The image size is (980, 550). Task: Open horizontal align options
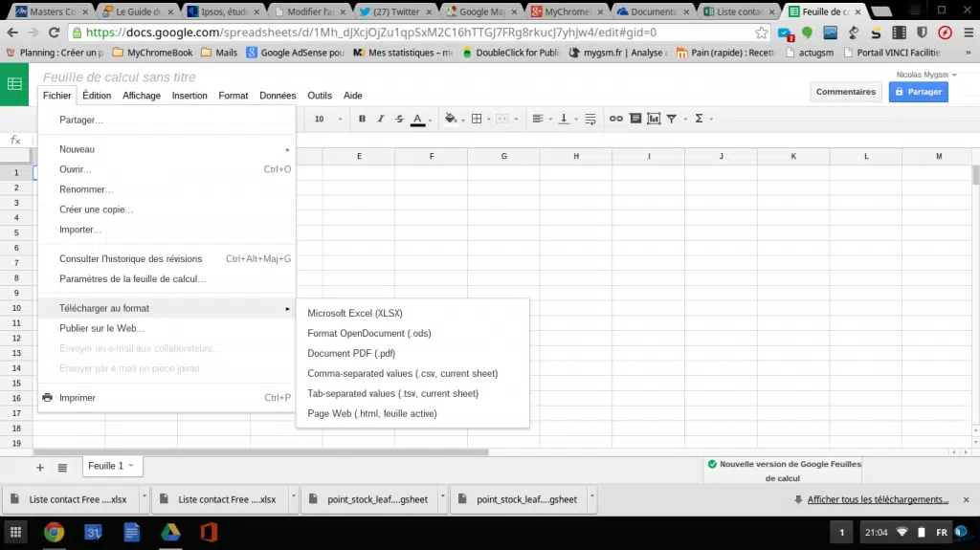(x=538, y=119)
